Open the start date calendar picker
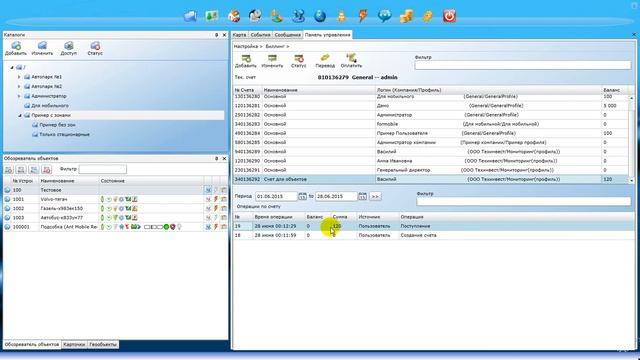 302,196
